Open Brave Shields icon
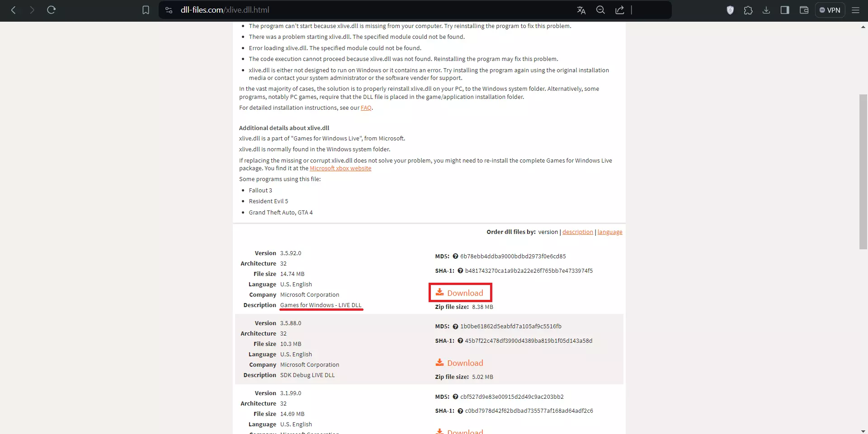The height and width of the screenshot is (434, 868). click(x=730, y=10)
